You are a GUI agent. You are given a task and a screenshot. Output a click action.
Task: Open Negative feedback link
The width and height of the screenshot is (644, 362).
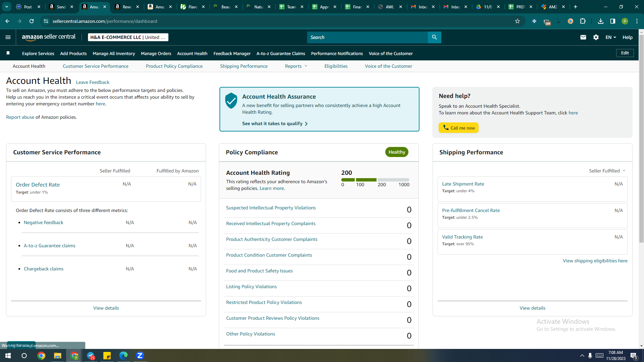click(44, 222)
